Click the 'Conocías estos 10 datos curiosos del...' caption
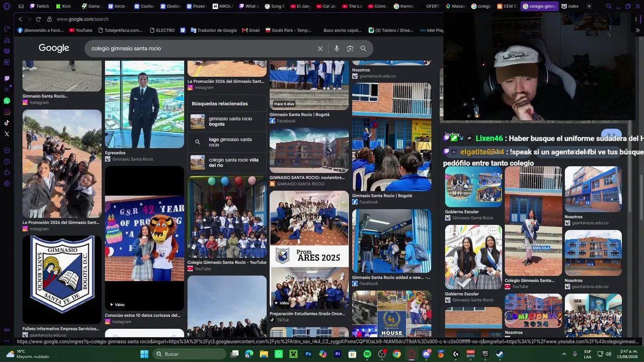Screen dimensions: 644x362 pos(143,316)
